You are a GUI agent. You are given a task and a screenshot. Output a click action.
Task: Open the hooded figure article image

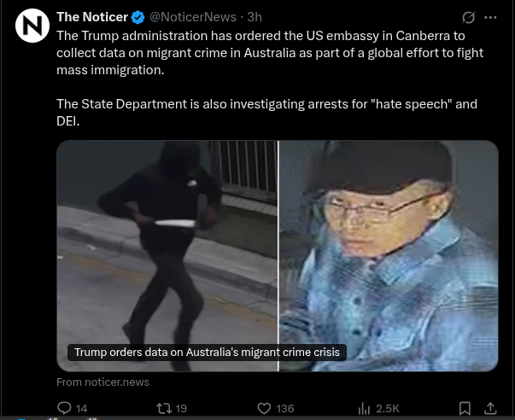pos(167,256)
